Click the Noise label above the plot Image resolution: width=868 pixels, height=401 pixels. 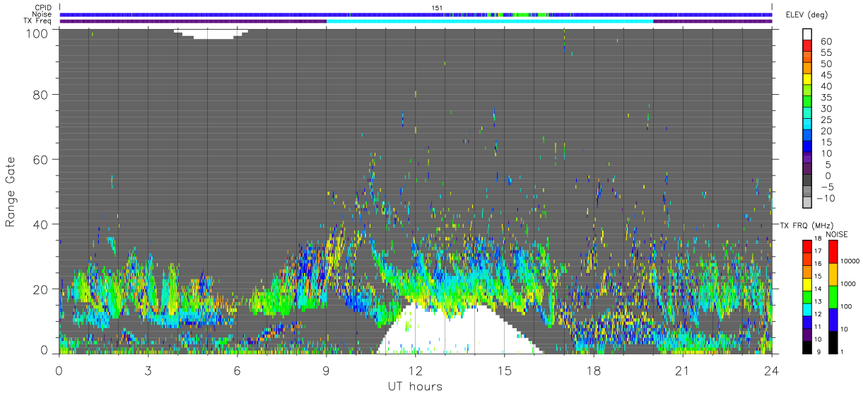(41, 14)
